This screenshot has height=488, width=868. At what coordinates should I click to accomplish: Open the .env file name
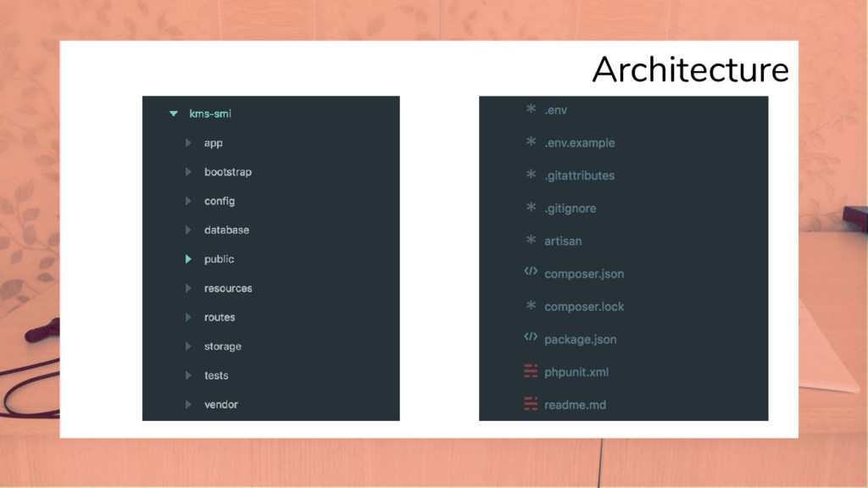pyautogui.click(x=556, y=110)
